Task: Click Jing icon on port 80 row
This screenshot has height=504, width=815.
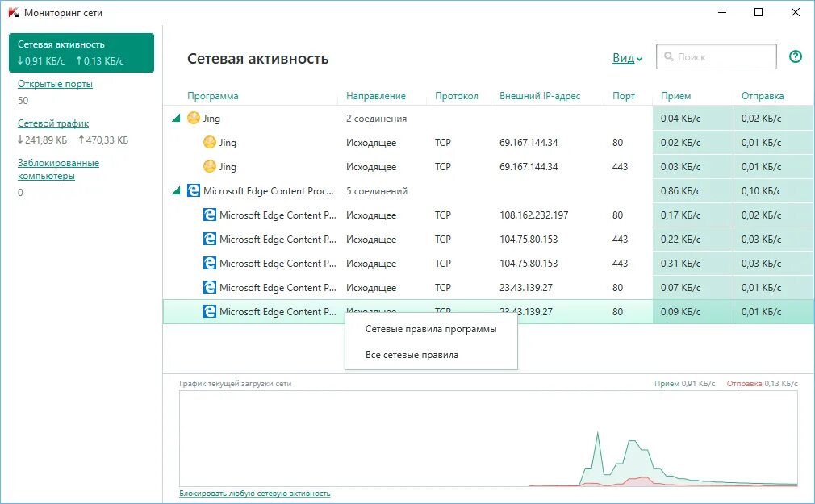Action: [210, 142]
